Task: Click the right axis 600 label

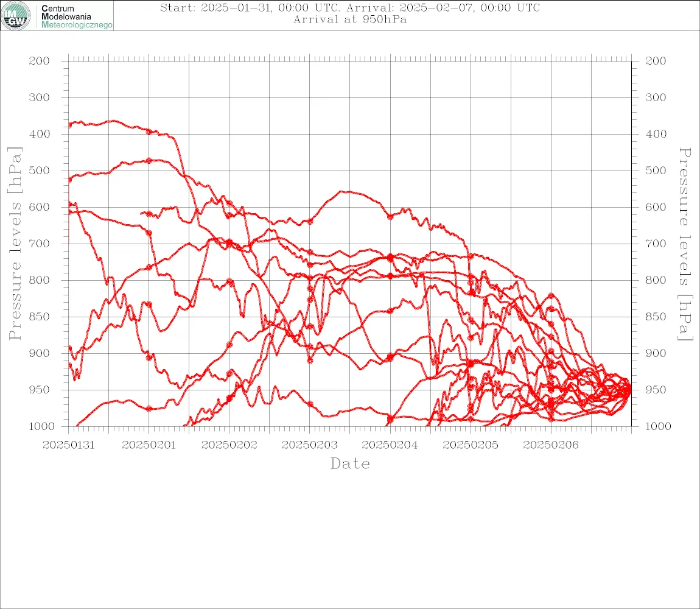Action: click(656, 207)
